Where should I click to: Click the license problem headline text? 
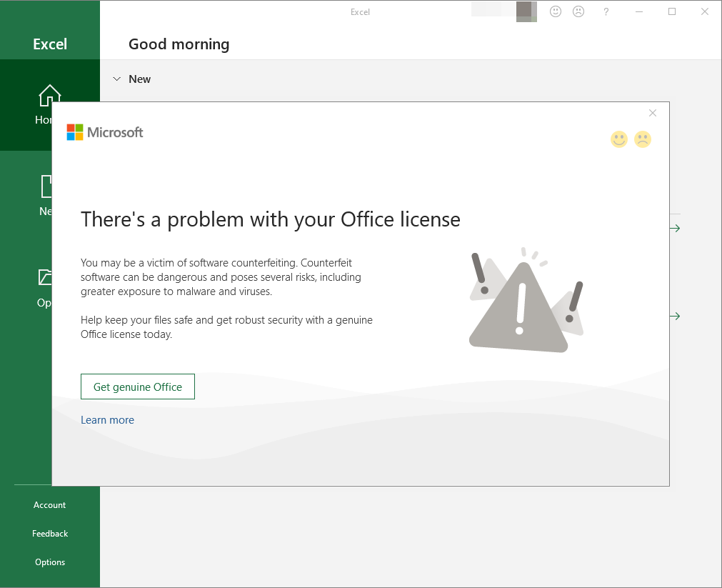[x=270, y=219]
